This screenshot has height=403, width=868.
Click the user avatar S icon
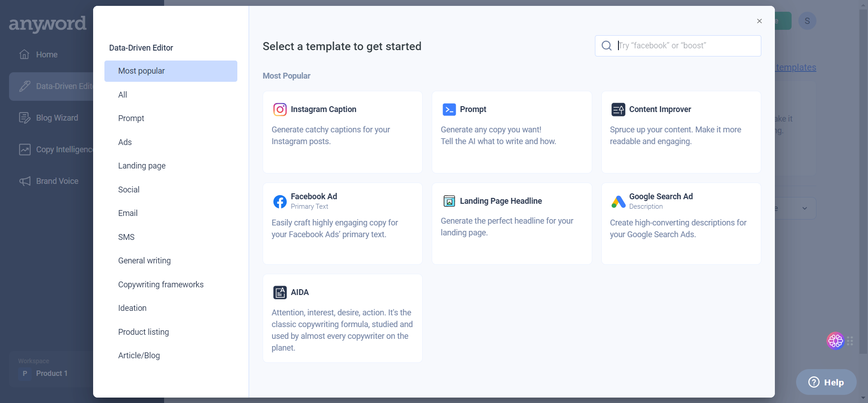807,21
